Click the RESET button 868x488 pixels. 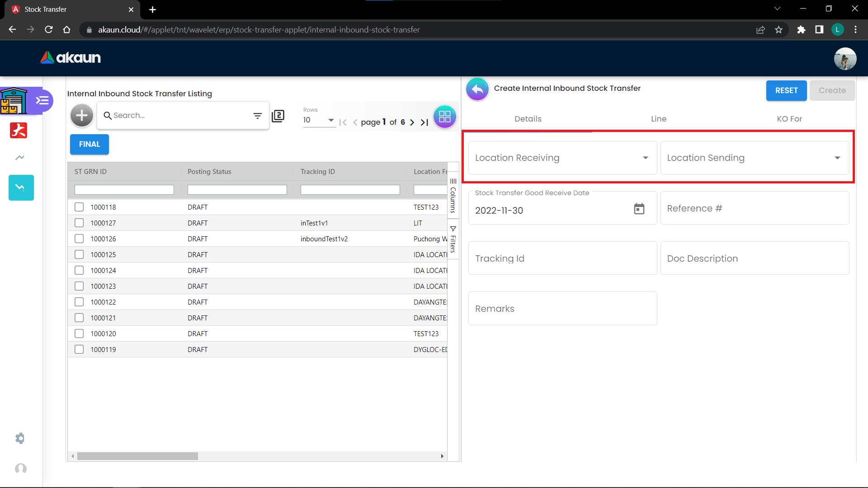(786, 90)
